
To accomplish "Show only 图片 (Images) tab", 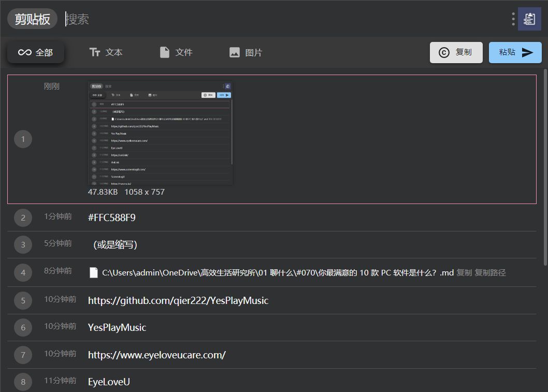I will tap(246, 52).
